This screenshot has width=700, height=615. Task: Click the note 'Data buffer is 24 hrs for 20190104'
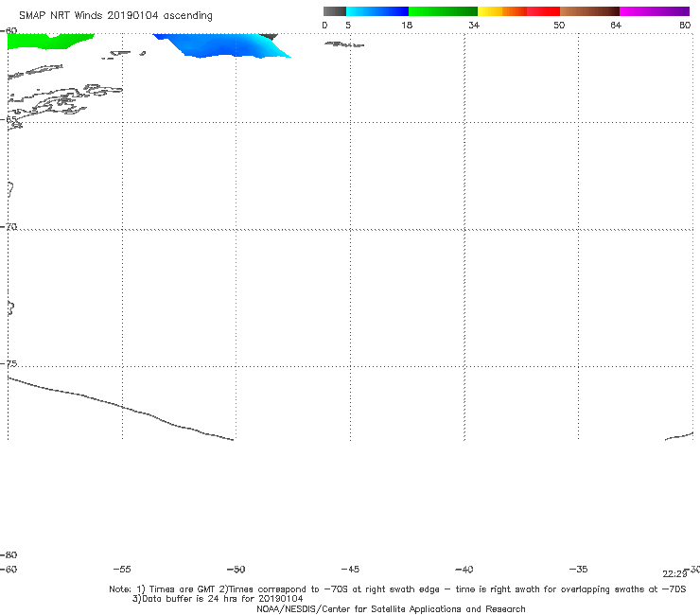click(218, 599)
